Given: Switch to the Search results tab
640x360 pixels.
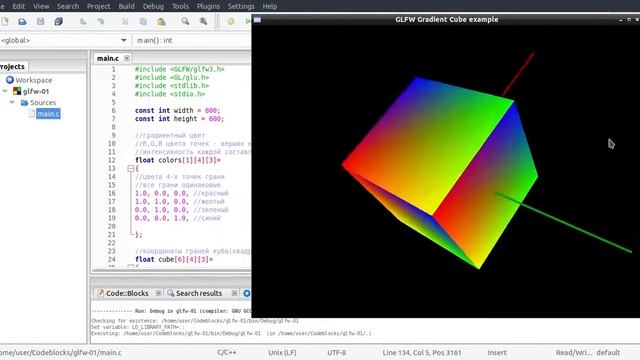Looking at the screenshot, I should [x=199, y=293].
